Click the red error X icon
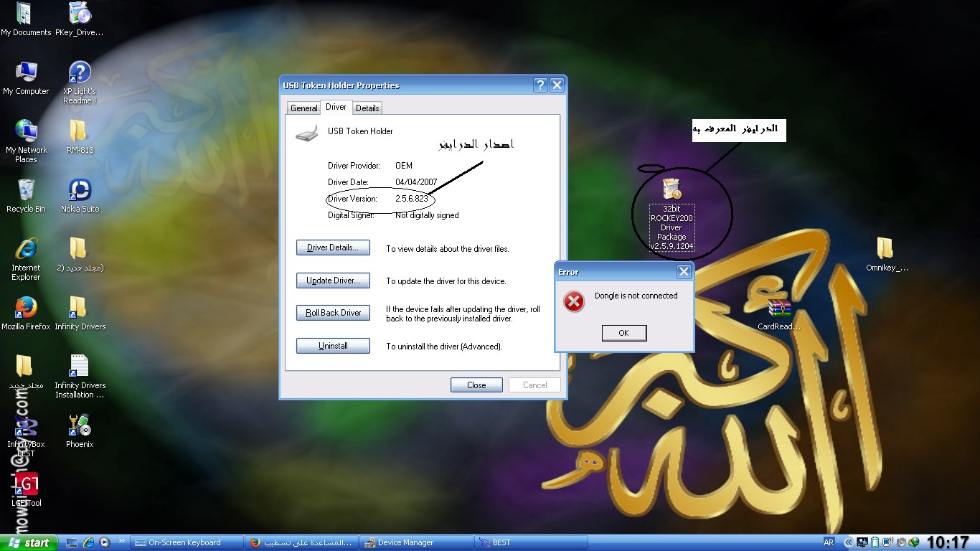This screenshot has width=980, height=551. pyautogui.click(x=574, y=301)
